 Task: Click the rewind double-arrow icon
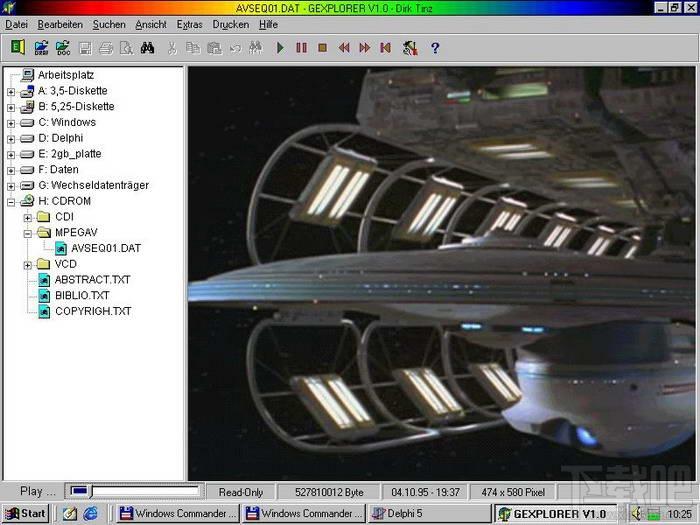(344, 47)
